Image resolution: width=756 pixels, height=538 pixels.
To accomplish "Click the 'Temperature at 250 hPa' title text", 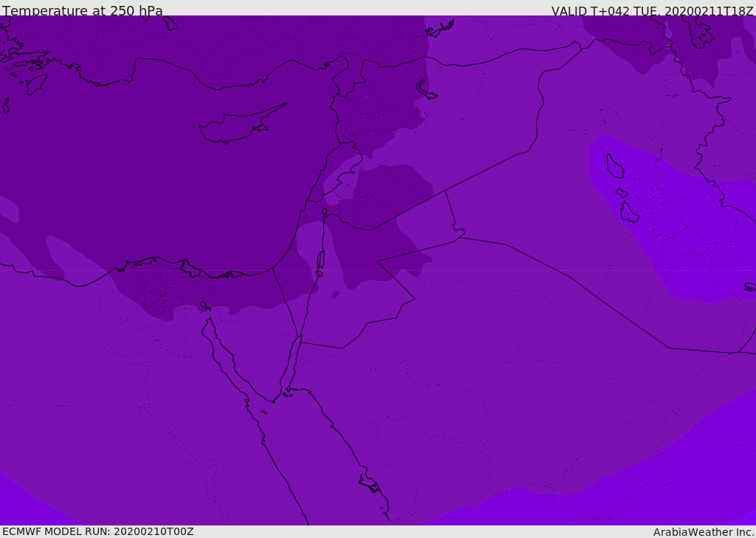I will [x=83, y=10].
